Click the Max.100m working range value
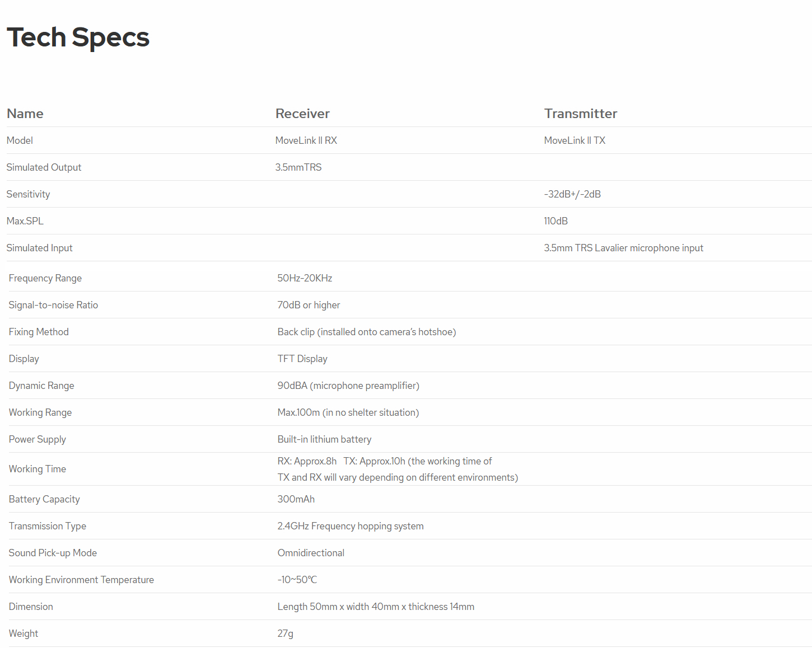The image size is (812, 648). pos(348,412)
